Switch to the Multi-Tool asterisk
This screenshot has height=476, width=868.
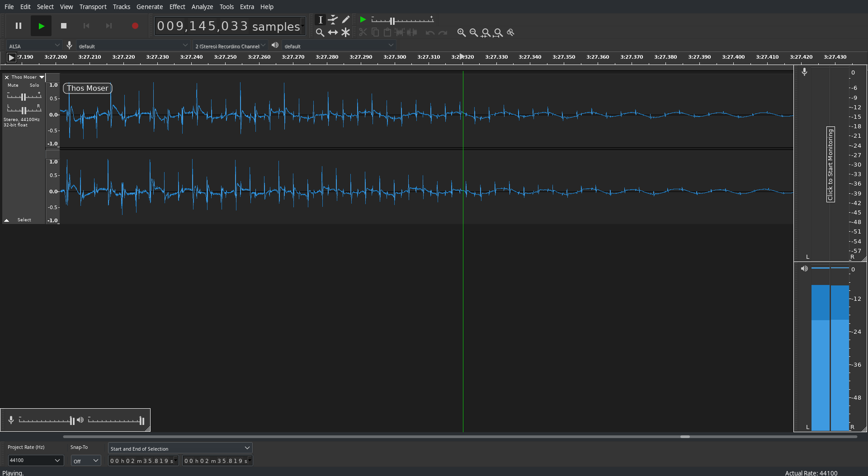[345, 33]
